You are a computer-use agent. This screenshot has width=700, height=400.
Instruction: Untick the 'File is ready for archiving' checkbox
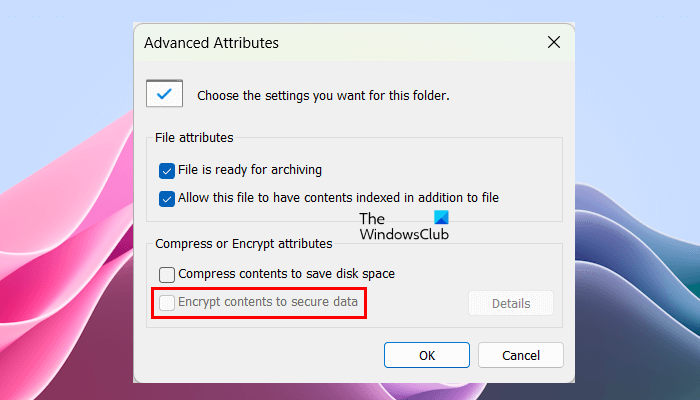point(167,171)
